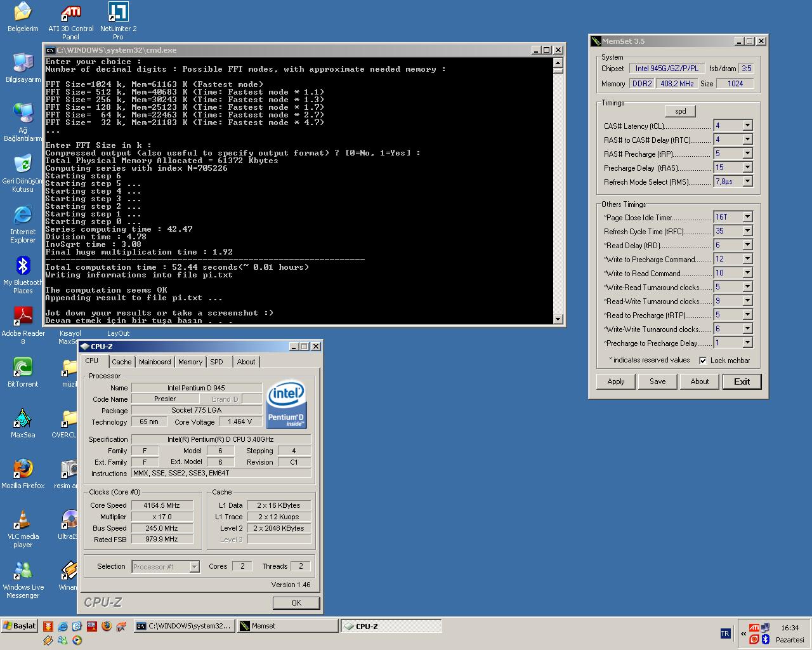Image resolution: width=812 pixels, height=650 pixels.
Task: Open the Belgelerim desktop folder icon
Action: [23, 17]
